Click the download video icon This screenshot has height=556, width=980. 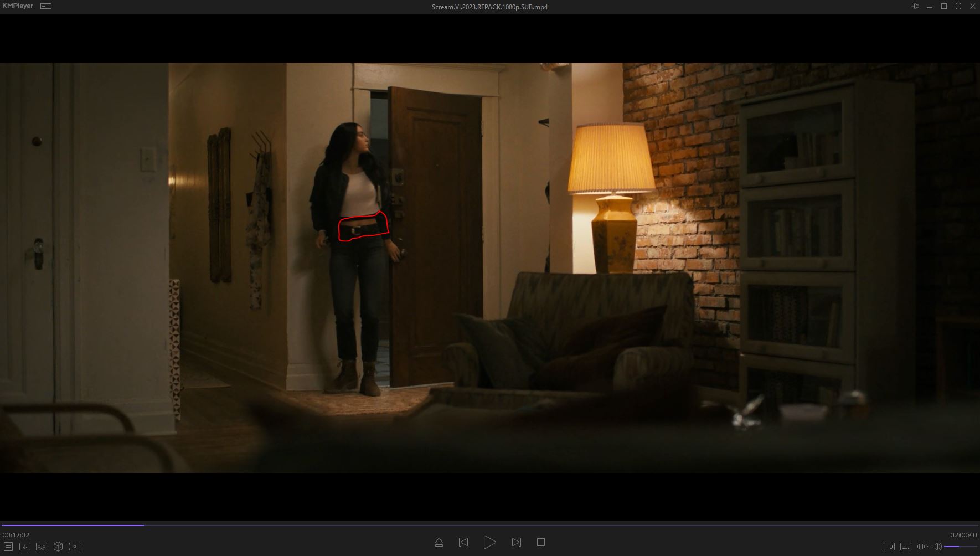click(x=25, y=547)
